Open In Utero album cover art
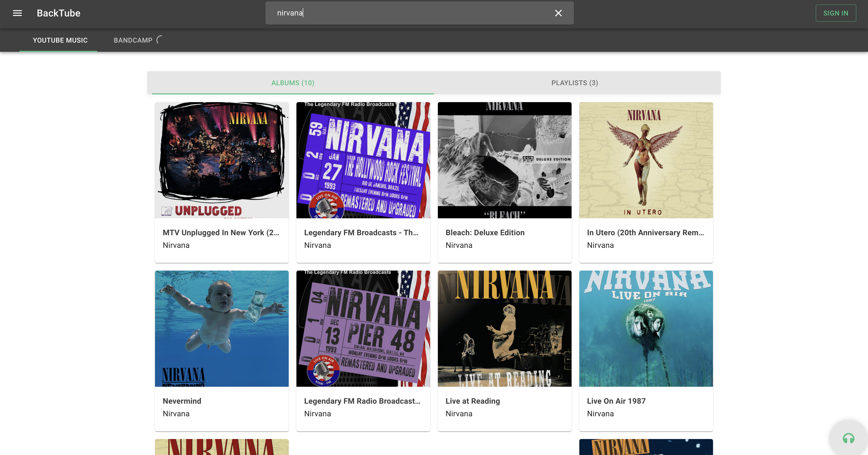The height and width of the screenshot is (455, 868). [x=646, y=160]
